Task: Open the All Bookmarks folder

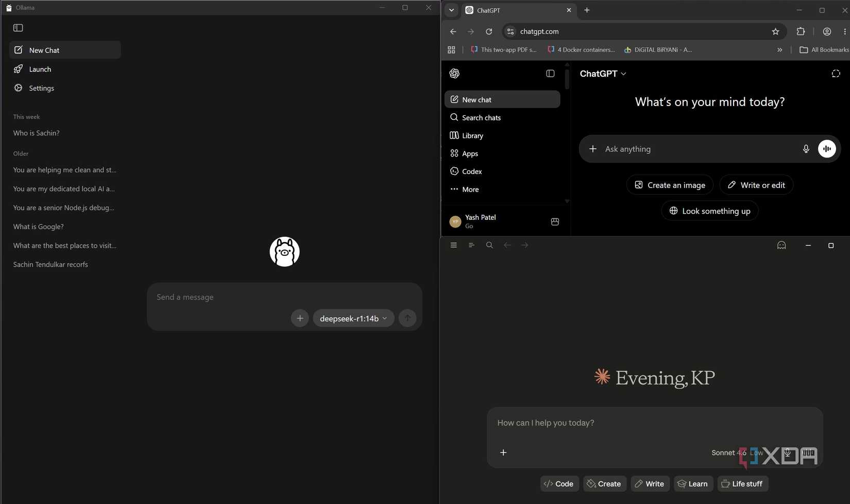Action: (x=824, y=50)
